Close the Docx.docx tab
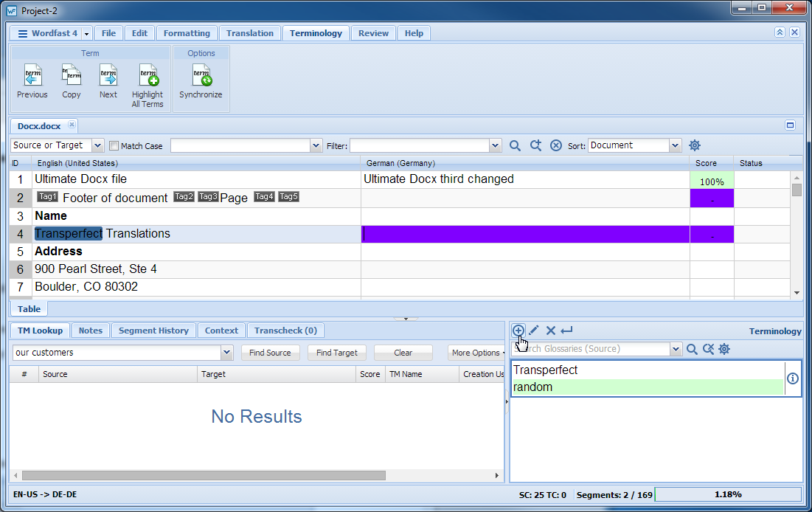This screenshot has height=512, width=812. [72, 125]
